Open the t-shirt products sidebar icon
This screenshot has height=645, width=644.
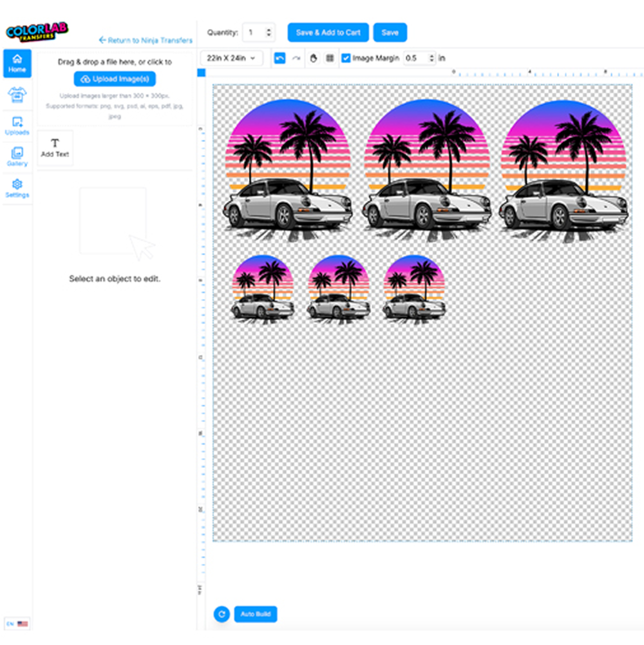(x=17, y=95)
